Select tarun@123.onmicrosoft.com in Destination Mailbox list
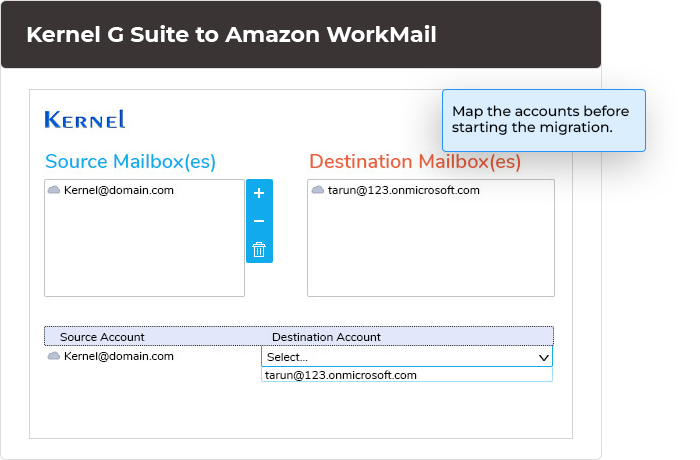 [x=404, y=190]
